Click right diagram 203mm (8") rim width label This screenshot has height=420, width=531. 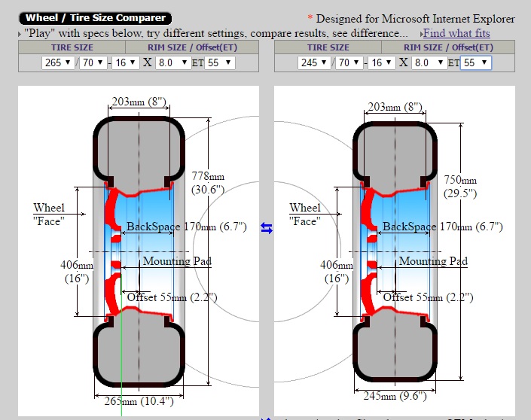[395, 107]
